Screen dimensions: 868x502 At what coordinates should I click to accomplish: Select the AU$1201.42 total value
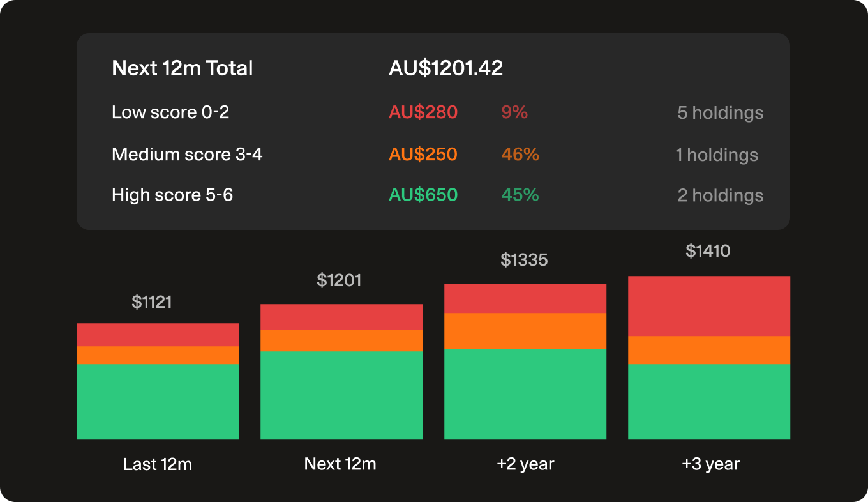click(x=445, y=68)
